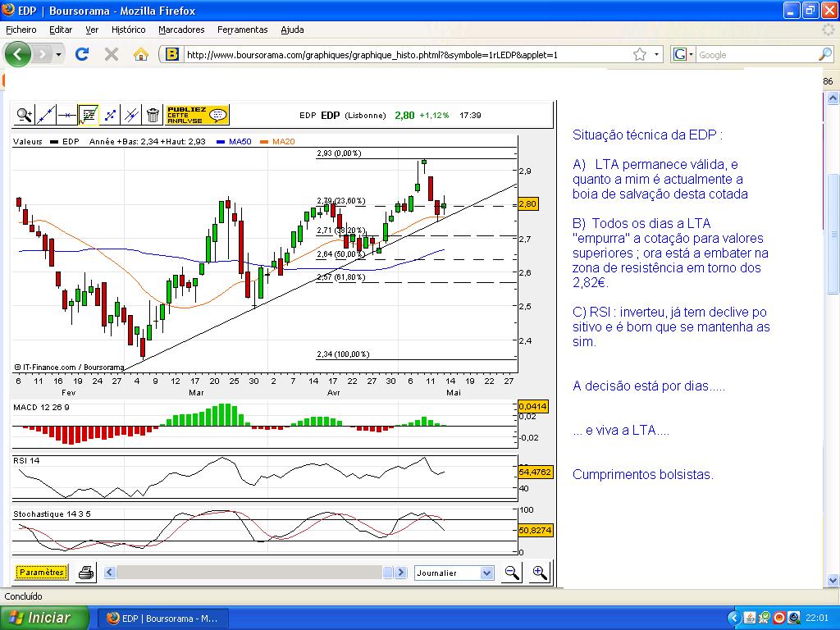Click the search magnifier go button

pyautogui.click(x=825, y=54)
